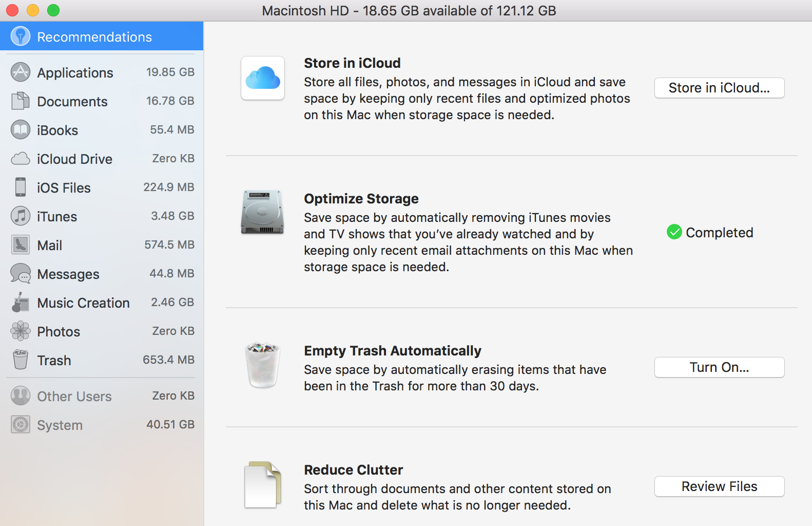Click the green zoom window button
The image size is (812, 526).
(x=53, y=10)
